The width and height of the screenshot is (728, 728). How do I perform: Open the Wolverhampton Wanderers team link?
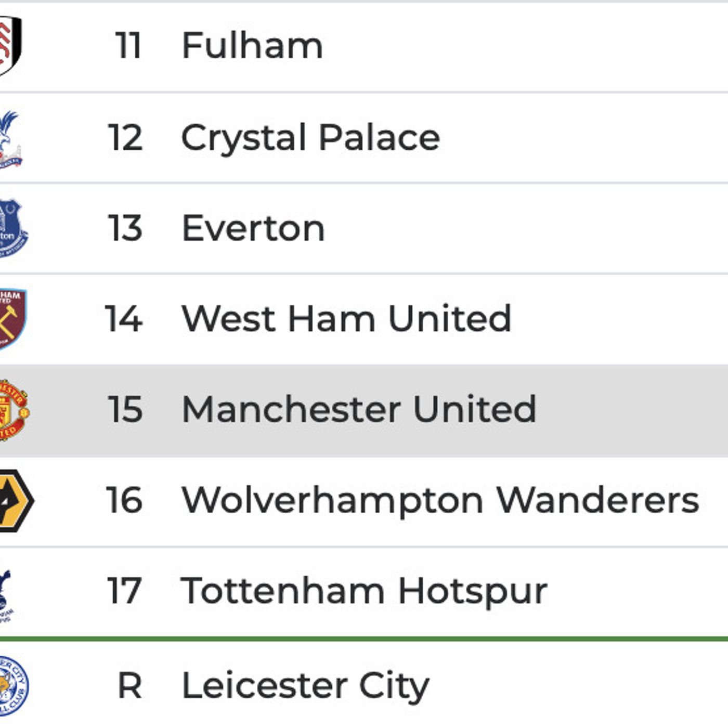pyautogui.click(x=440, y=500)
